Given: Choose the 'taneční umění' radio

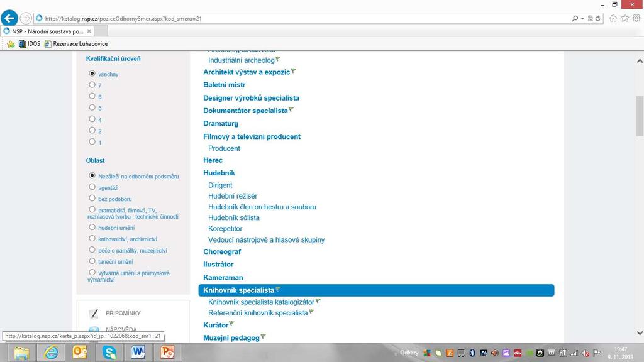Looking at the screenshot, I should [92, 261].
